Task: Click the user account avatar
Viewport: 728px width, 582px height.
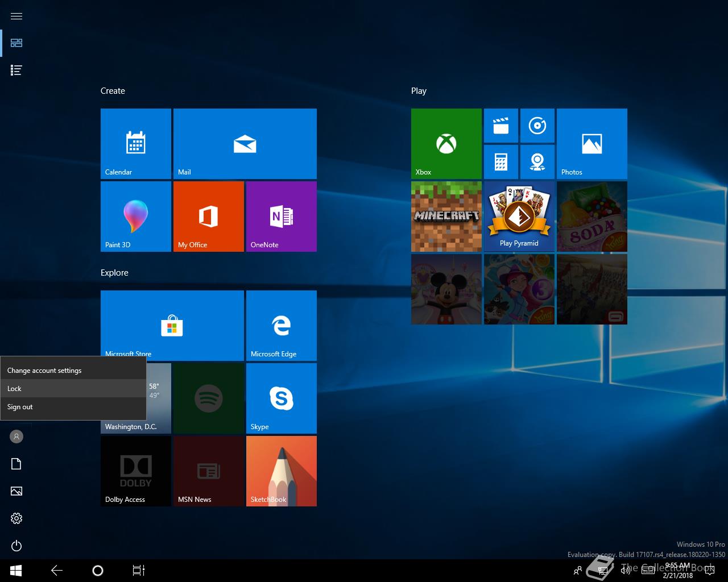Action: click(16, 436)
